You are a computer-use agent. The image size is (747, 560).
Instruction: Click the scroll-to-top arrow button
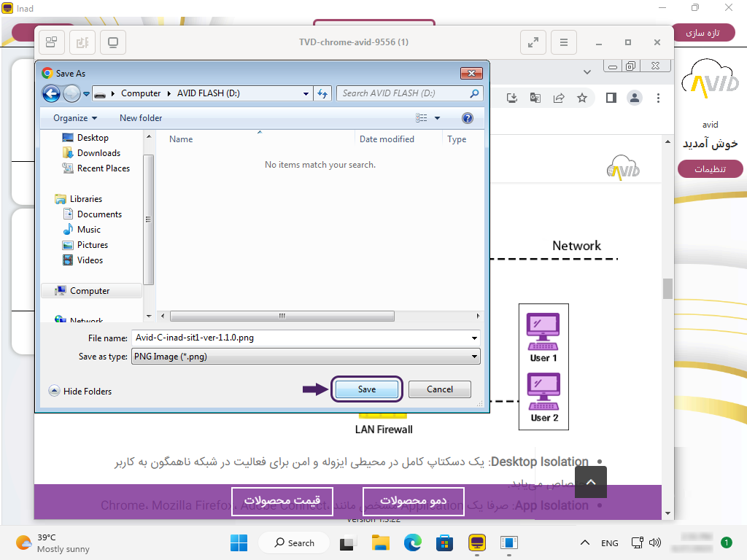[591, 482]
